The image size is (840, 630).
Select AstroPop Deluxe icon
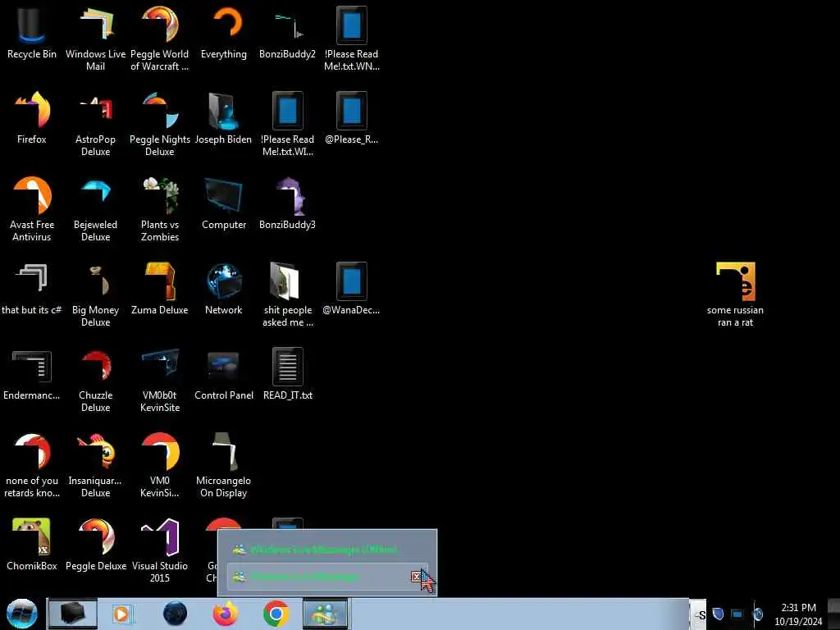(x=95, y=125)
